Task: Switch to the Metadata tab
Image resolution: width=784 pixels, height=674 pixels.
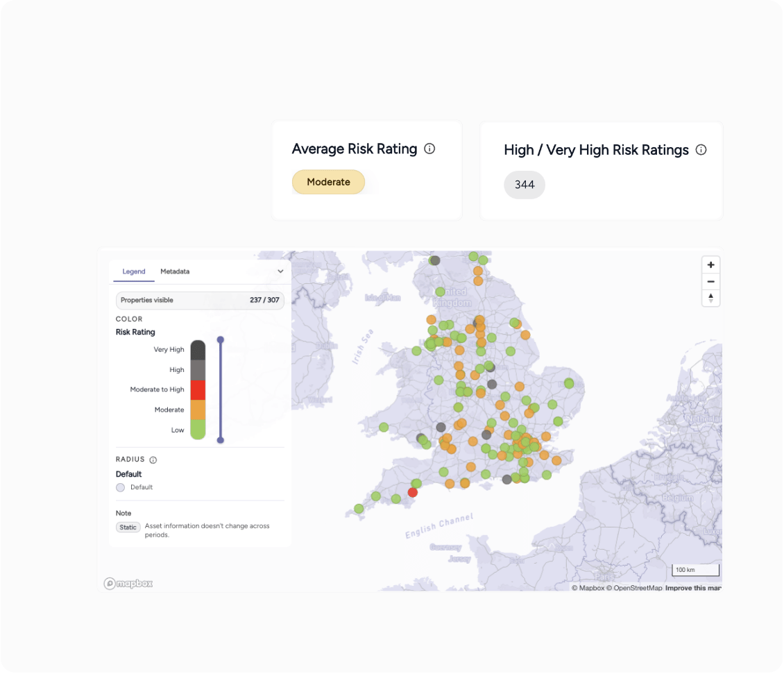Action: [175, 271]
